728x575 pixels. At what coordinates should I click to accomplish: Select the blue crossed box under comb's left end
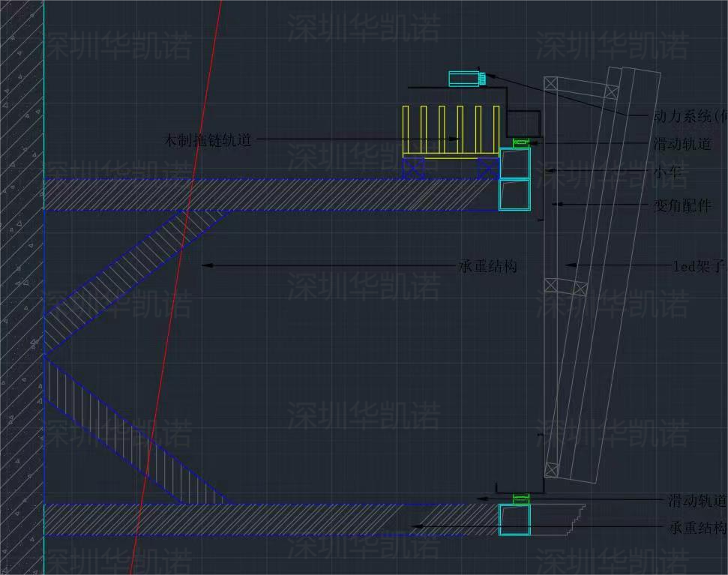pyautogui.click(x=413, y=169)
